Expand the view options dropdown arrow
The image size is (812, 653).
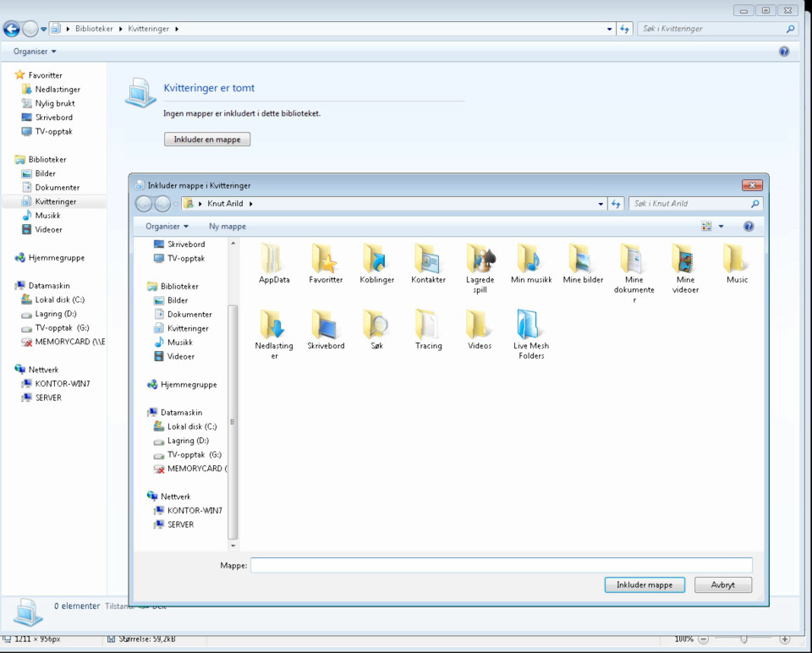(x=721, y=227)
